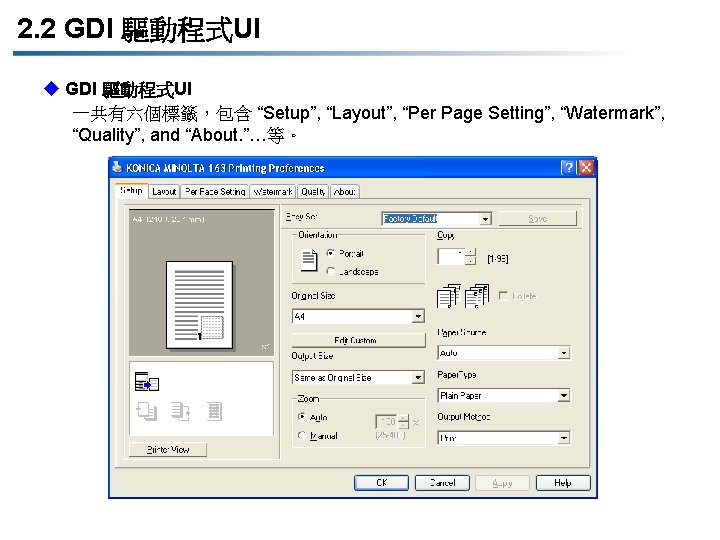Viewport: 720px width, 540px height.
Task: Click the greyed stacked pages icon
Action: click(180, 411)
